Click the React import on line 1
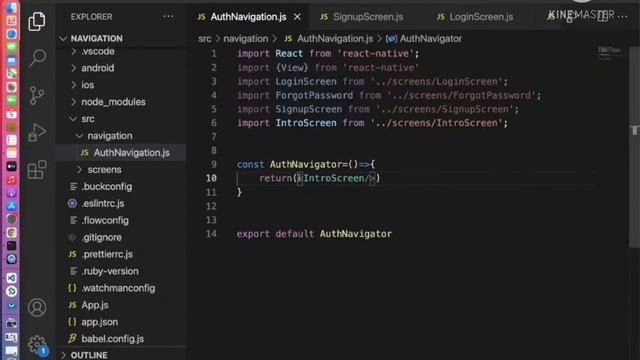This screenshot has height=360, width=640. tap(328, 53)
